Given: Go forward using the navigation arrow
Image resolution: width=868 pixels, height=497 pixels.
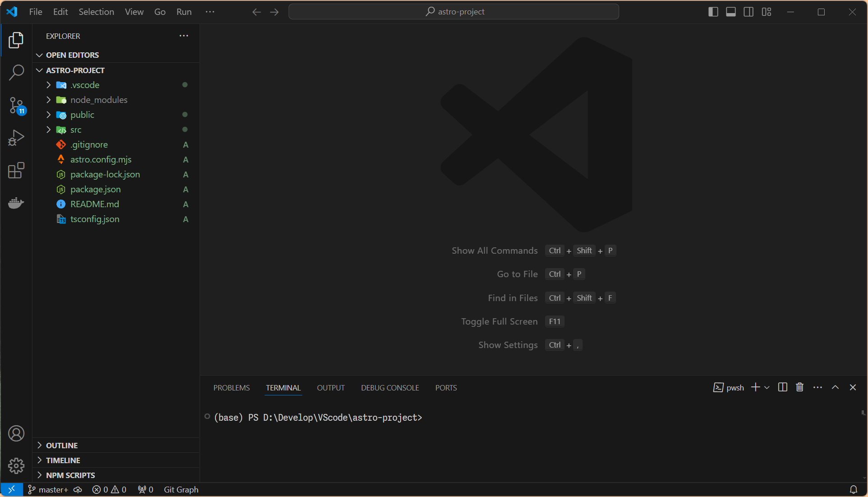Looking at the screenshot, I should click(x=274, y=12).
